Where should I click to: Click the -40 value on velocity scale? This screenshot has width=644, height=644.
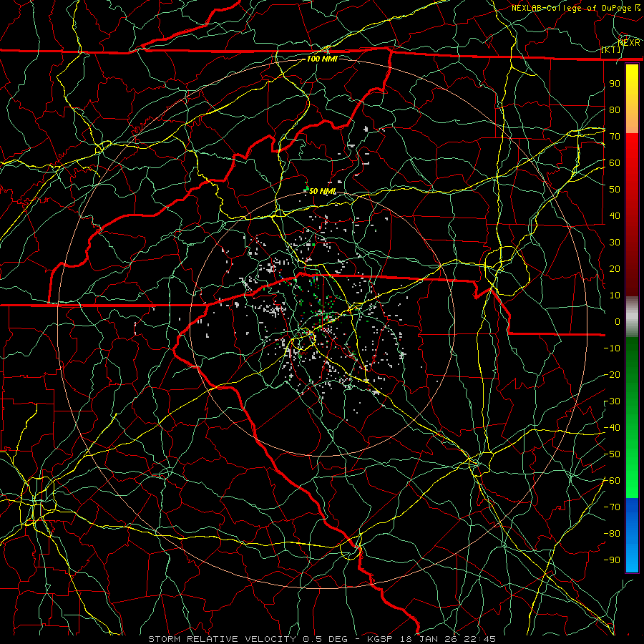(612, 428)
